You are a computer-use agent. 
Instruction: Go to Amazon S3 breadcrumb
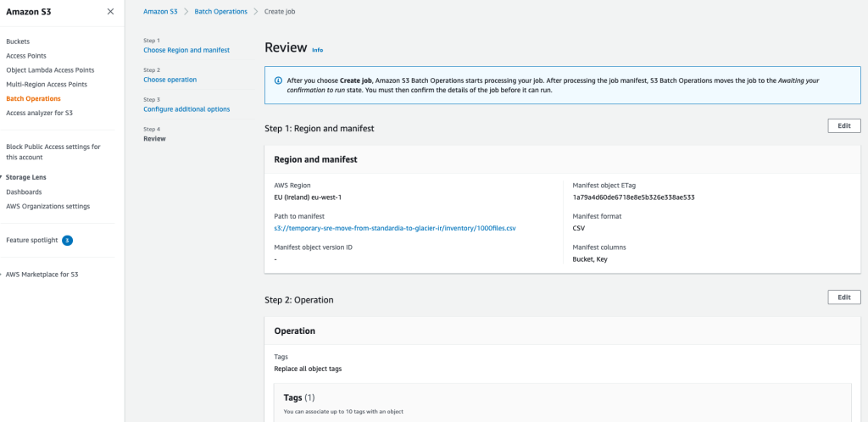[x=160, y=12]
